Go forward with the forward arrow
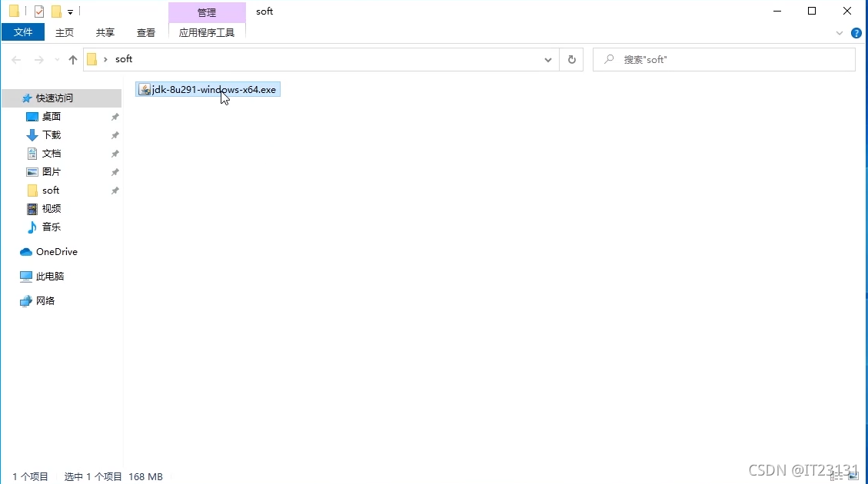 point(38,60)
